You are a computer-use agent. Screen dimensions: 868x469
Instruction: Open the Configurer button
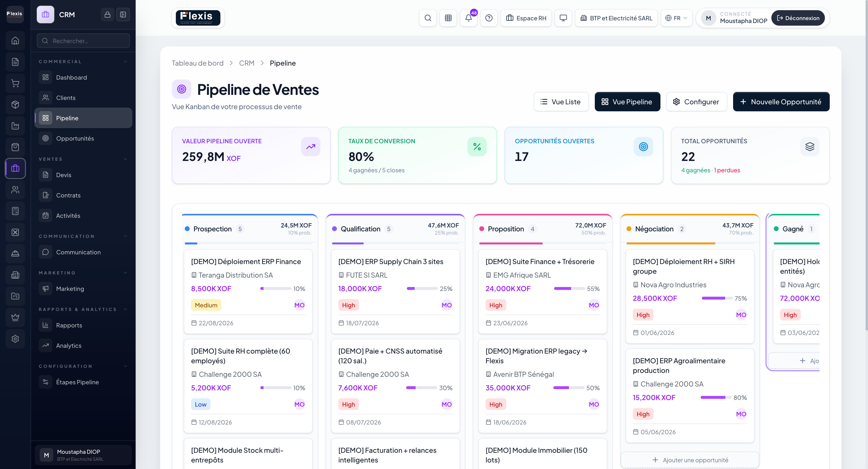[697, 102]
